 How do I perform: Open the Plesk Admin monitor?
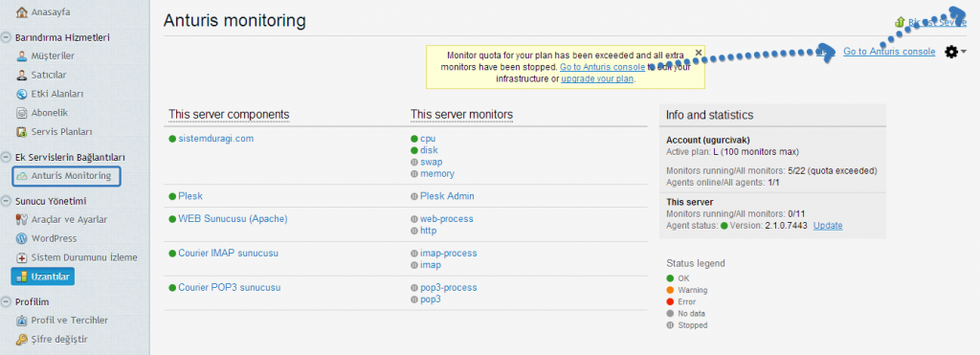pos(447,196)
